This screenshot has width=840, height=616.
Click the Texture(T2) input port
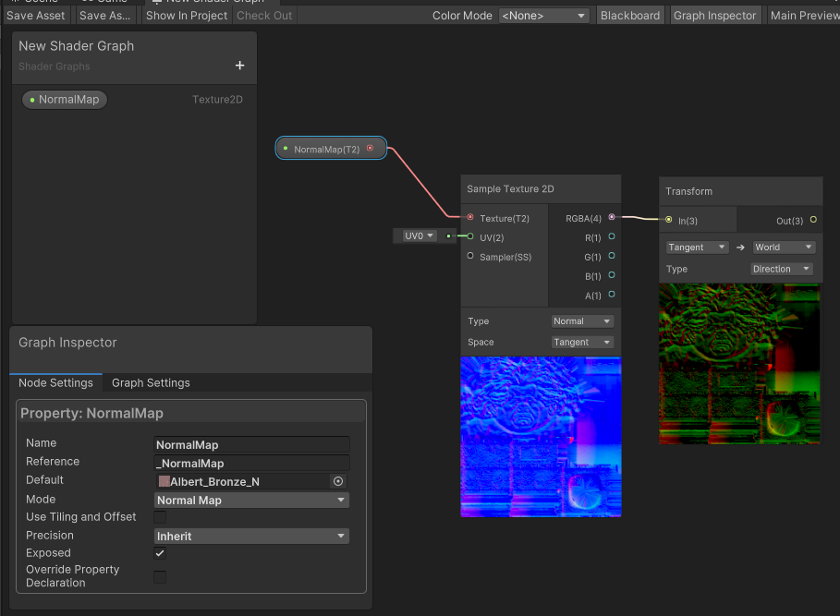pyautogui.click(x=469, y=217)
